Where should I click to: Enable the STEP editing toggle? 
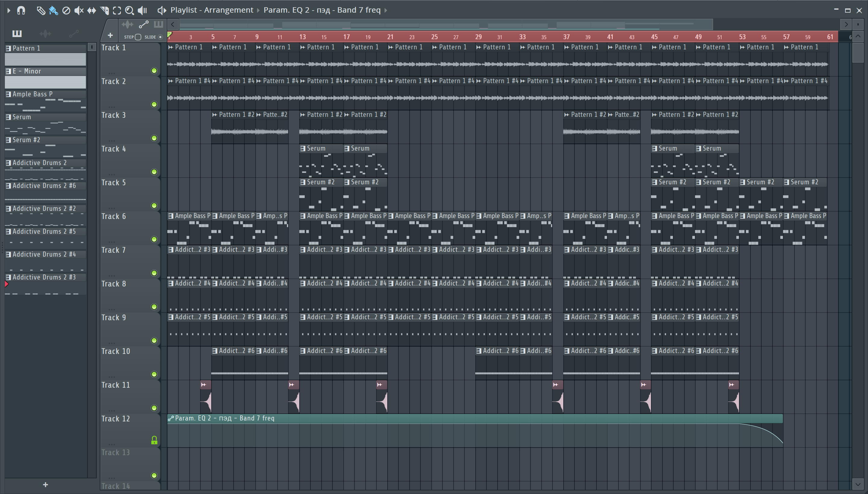[x=138, y=37]
